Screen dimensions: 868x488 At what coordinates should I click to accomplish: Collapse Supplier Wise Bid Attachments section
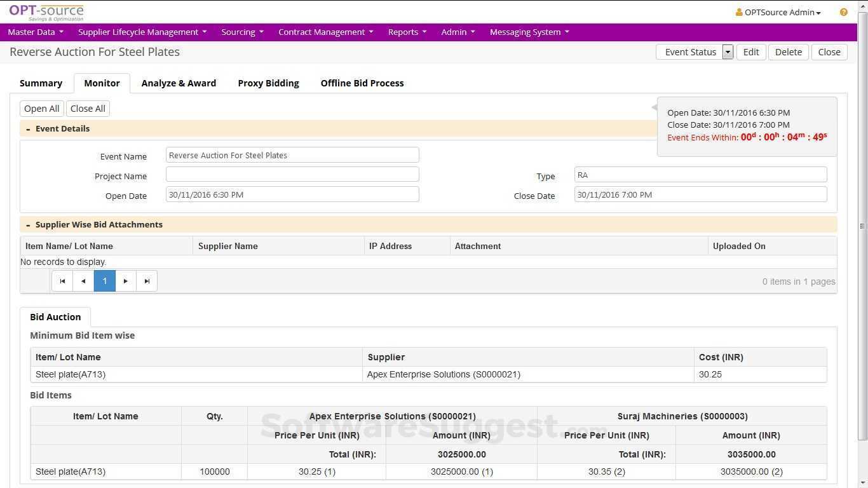point(28,225)
